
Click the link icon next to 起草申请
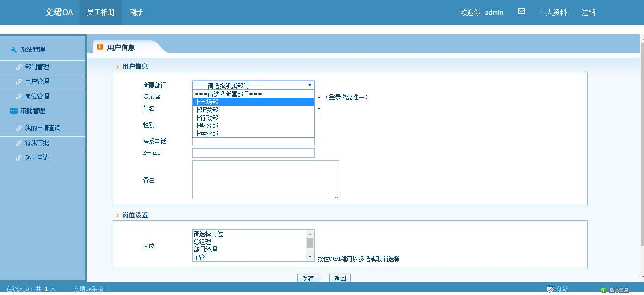pos(19,158)
